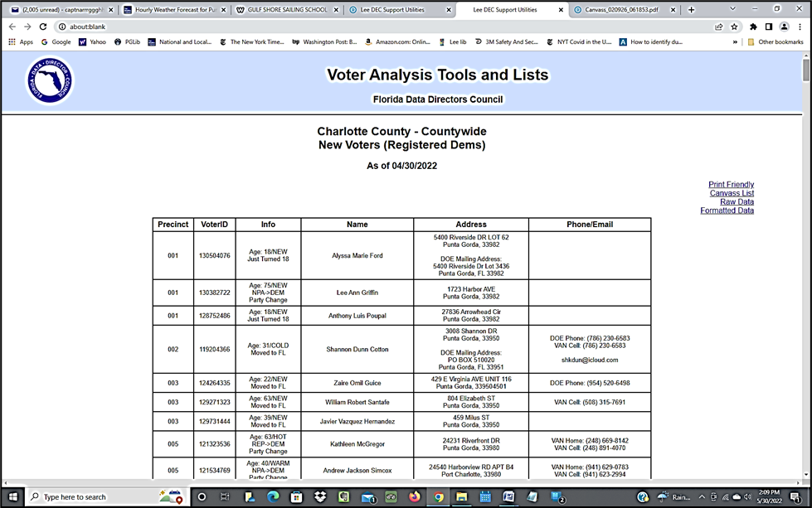Open the tab search dropdown arrow
The image size is (812, 508).
coord(732,9)
